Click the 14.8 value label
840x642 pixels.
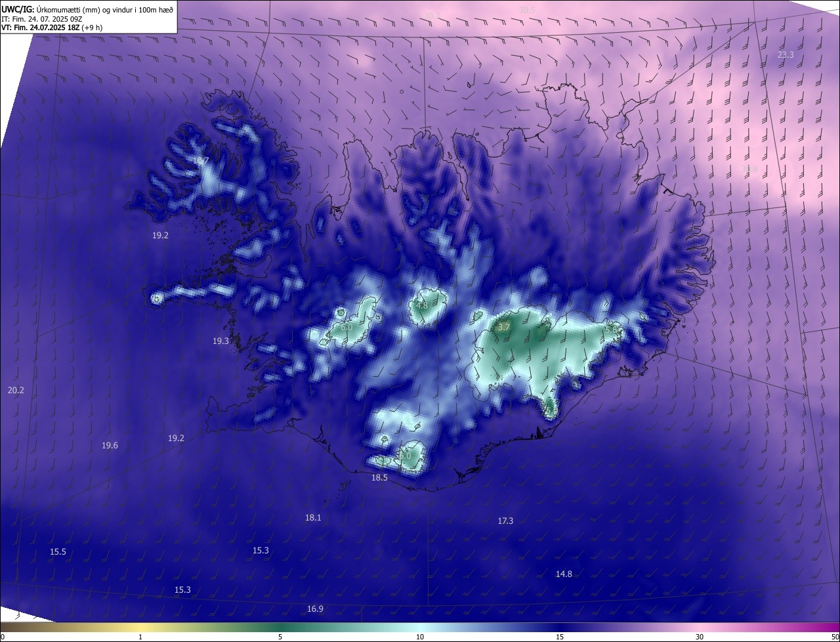click(564, 574)
